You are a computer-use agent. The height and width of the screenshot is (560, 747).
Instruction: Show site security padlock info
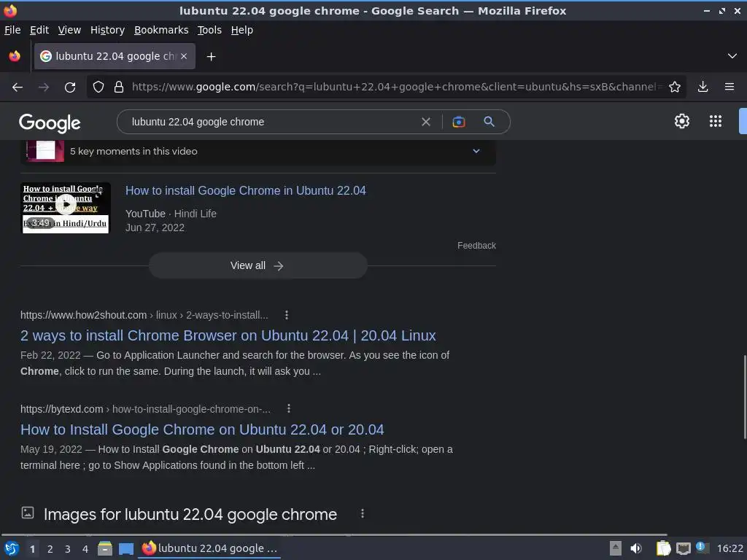[x=119, y=87]
